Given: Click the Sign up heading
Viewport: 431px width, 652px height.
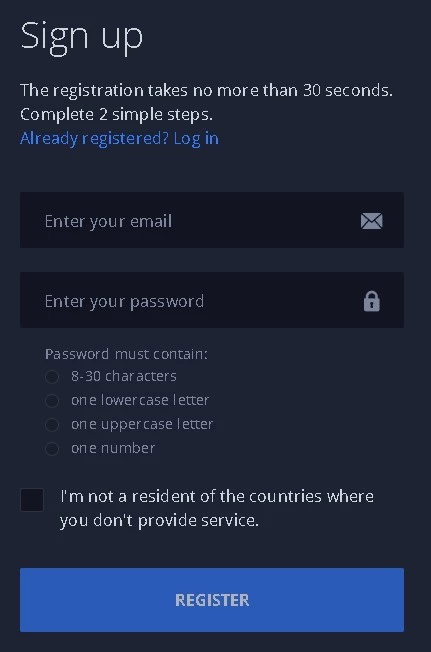Looking at the screenshot, I should [82, 37].
